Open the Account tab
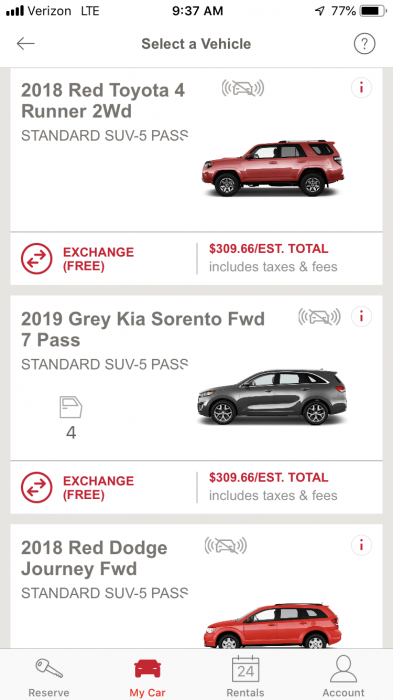Viewport: 393px width, 700px height. click(x=343, y=677)
